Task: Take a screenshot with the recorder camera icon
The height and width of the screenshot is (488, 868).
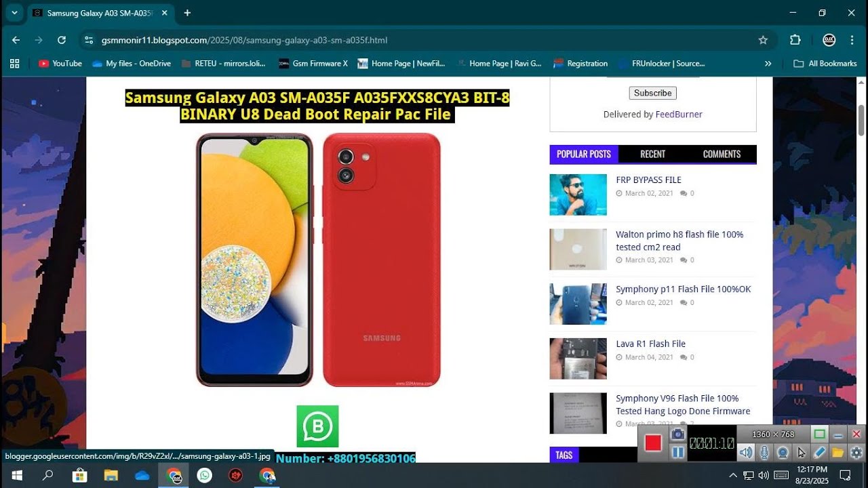Action: [x=677, y=434]
